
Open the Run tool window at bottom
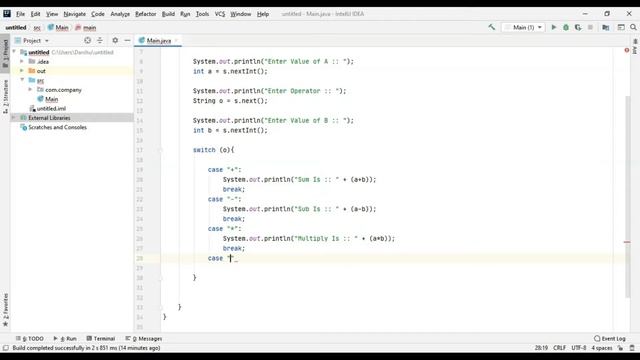point(65,338)
